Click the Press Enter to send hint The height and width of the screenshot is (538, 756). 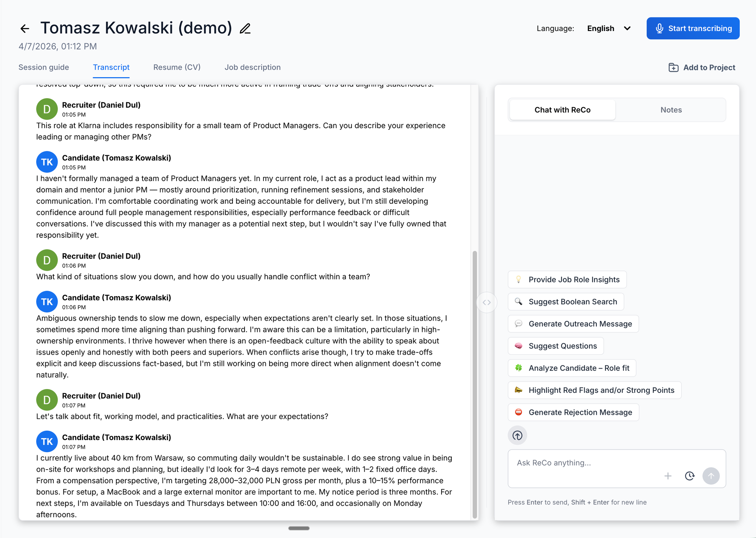(577, 502)
